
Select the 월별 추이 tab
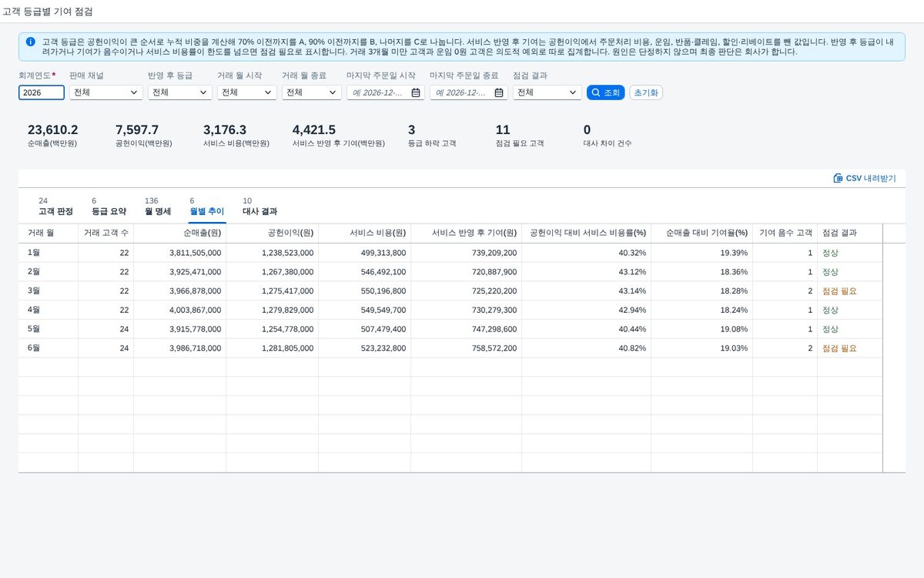[x=207, y=207]
